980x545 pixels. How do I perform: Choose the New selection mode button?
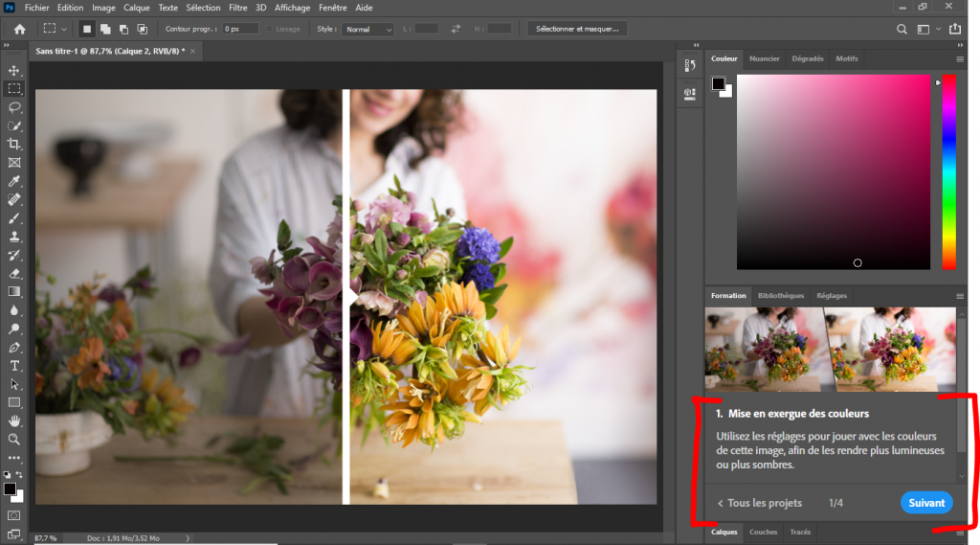[87, 30]
